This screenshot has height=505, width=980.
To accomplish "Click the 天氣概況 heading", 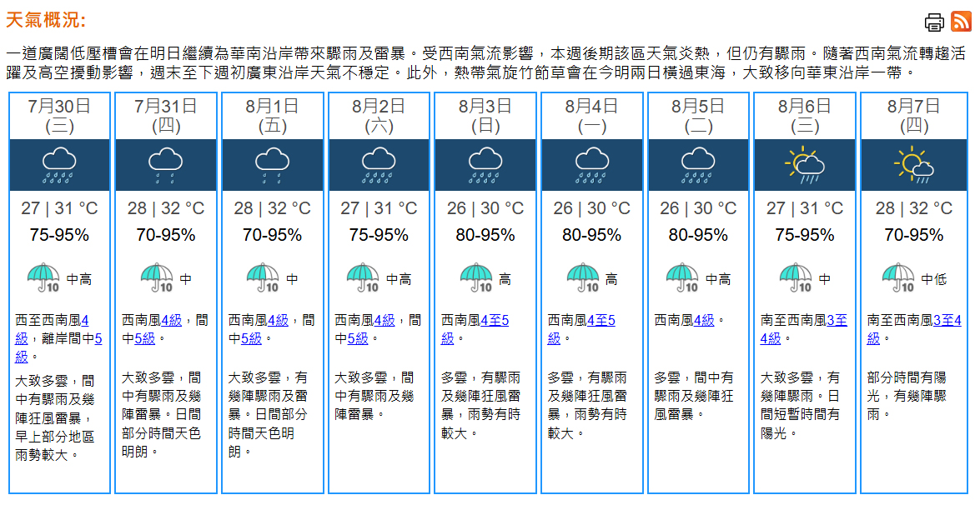I will 46,21.
